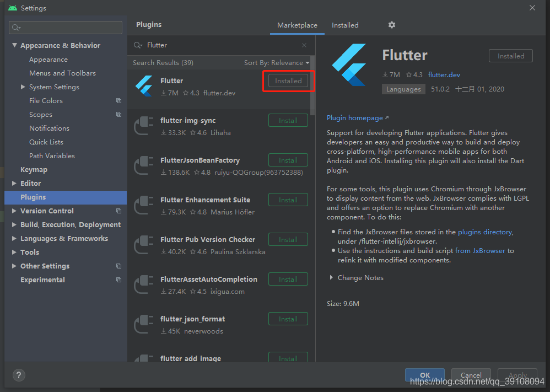
Task: Select the Plugins settings item
Action: [66, 197]
